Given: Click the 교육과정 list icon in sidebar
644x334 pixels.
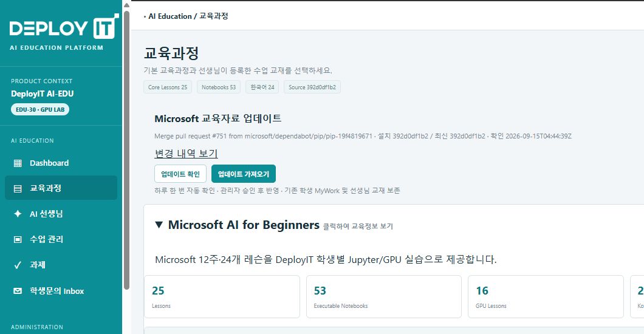Looking at the screenshot, I should pyautogui.click(x=18, y=189).
